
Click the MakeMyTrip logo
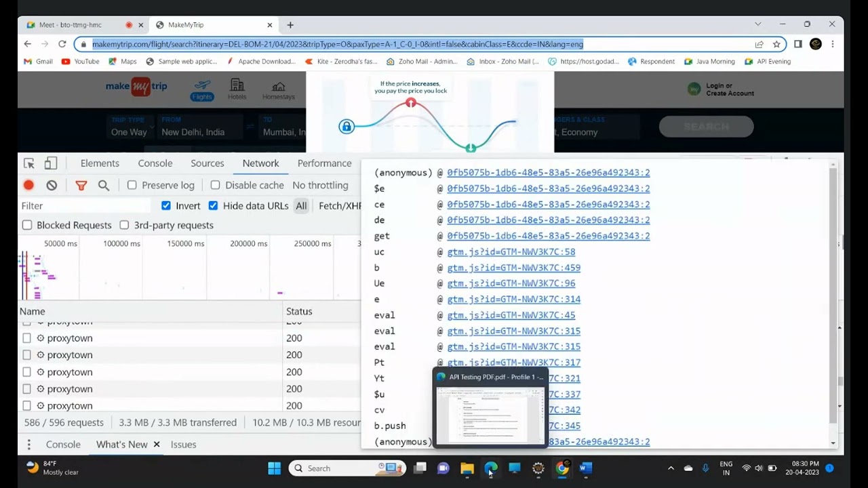pos(136,87)
